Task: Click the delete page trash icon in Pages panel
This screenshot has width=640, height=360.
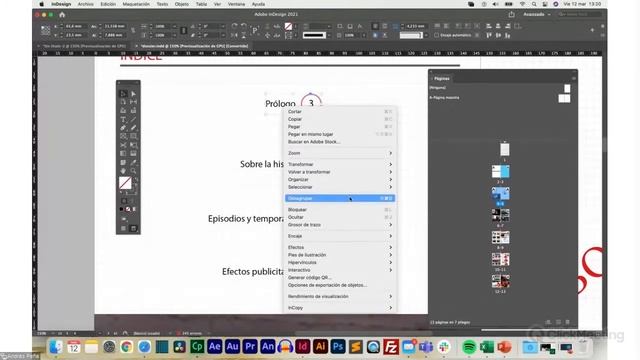Action: click(x=567, y=322)
